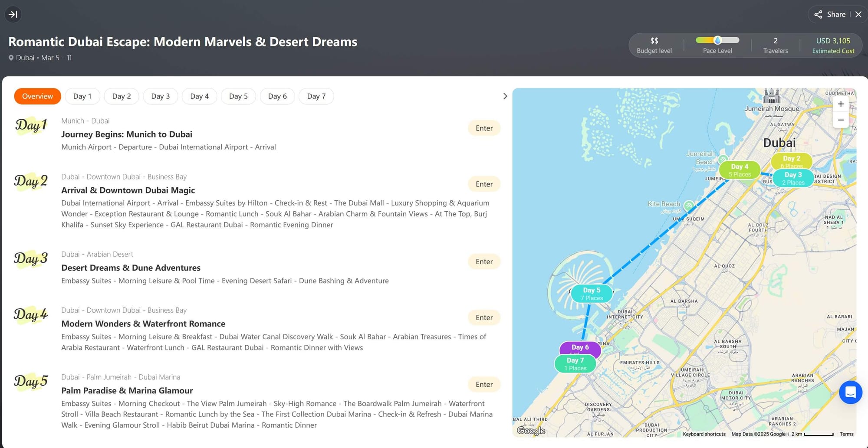Enter Day 4 Modern Wonders itinerary
868x448 pixels.
click(x=484, y=317)
